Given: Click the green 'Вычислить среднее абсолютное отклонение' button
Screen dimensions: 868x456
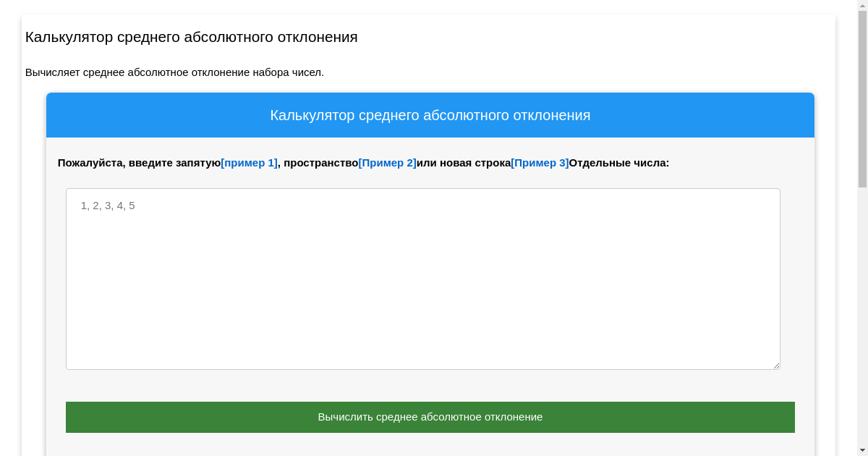Looking at the screenshot, I should point(430,417).
